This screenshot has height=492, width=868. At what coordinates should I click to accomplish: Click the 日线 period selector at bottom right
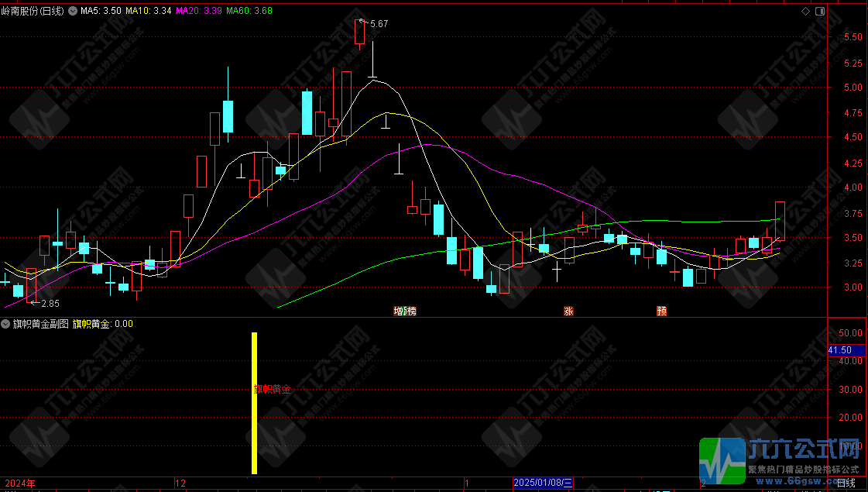pos(846,483)
